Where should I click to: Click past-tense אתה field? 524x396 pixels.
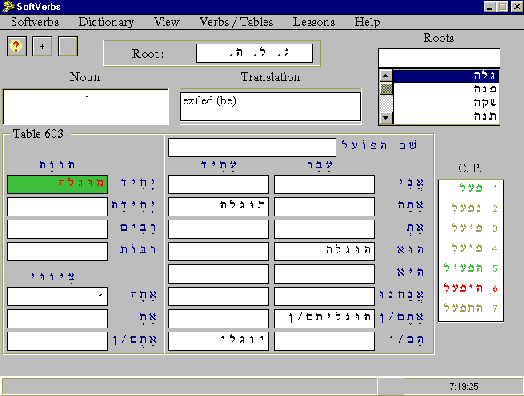[324, 207]
